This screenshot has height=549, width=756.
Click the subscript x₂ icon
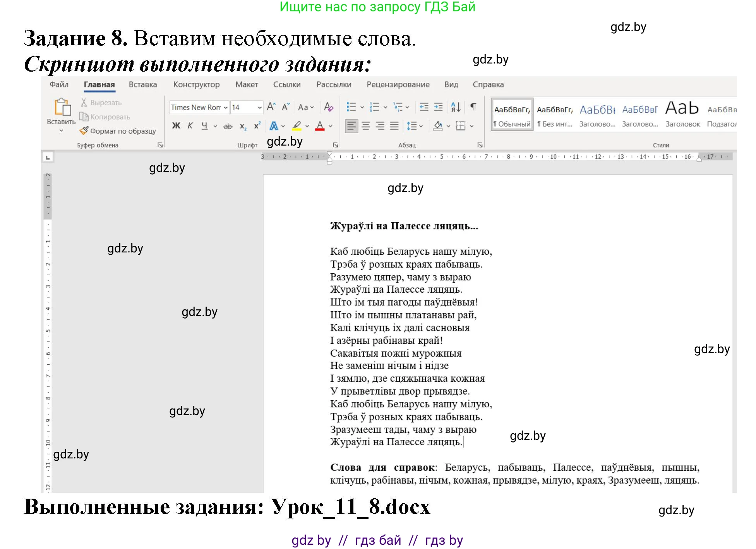(242, 127)
